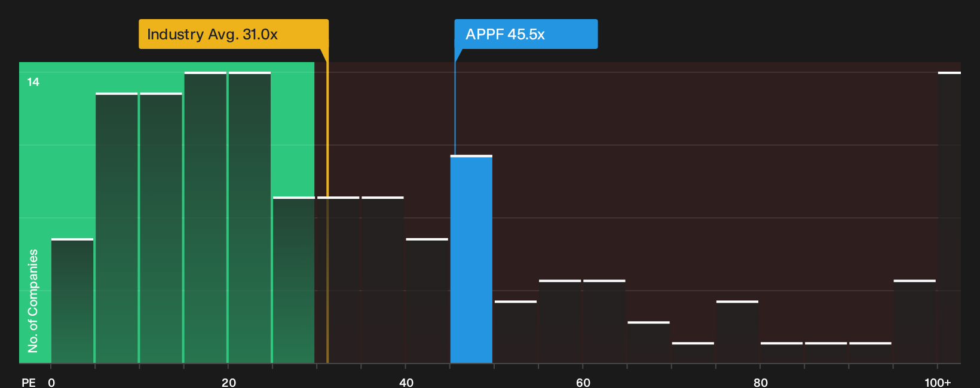Click the 65-70 PE histogram bar
The height and width of the screenshot is (388, 980).
[x=649, y=343]
